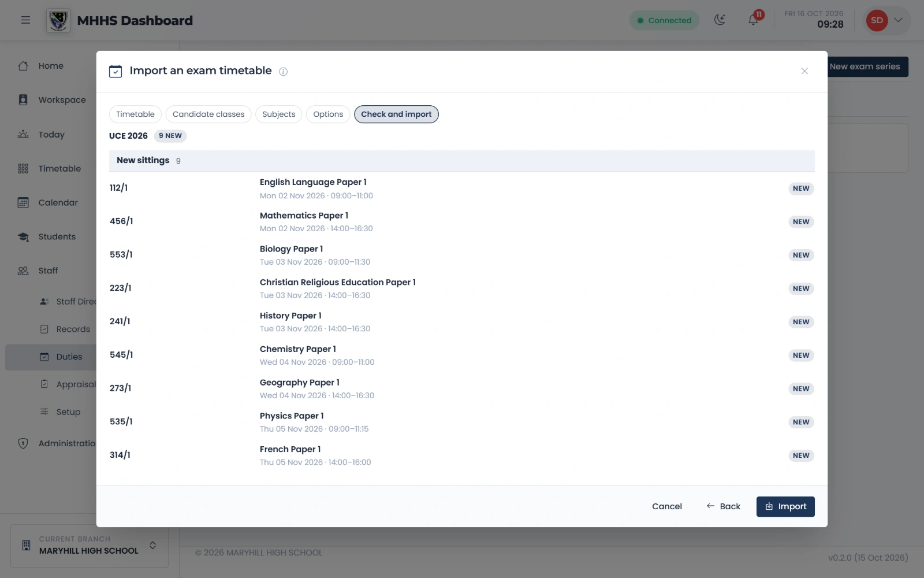Toggle dark mode moon icon
Screen dimensions: 924x578
pyautogui.click(x=720, y=20)
